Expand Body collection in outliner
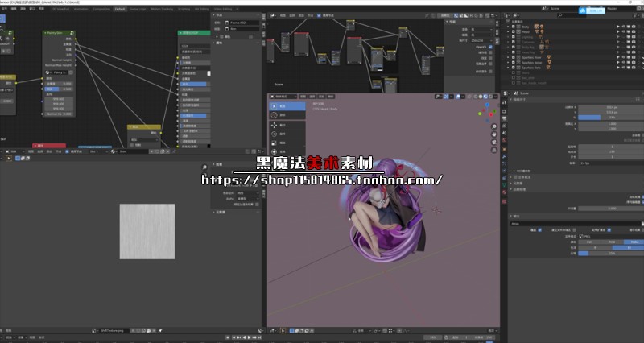The height and width of the screenshot is (343, 644). (x=509, y=27)
